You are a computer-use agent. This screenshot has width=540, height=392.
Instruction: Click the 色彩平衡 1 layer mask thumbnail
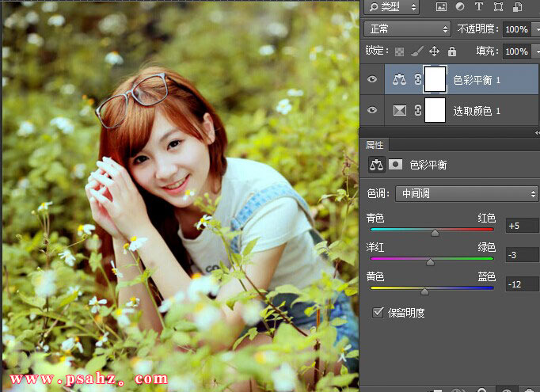pyautogui.click(x=435, y=80)
